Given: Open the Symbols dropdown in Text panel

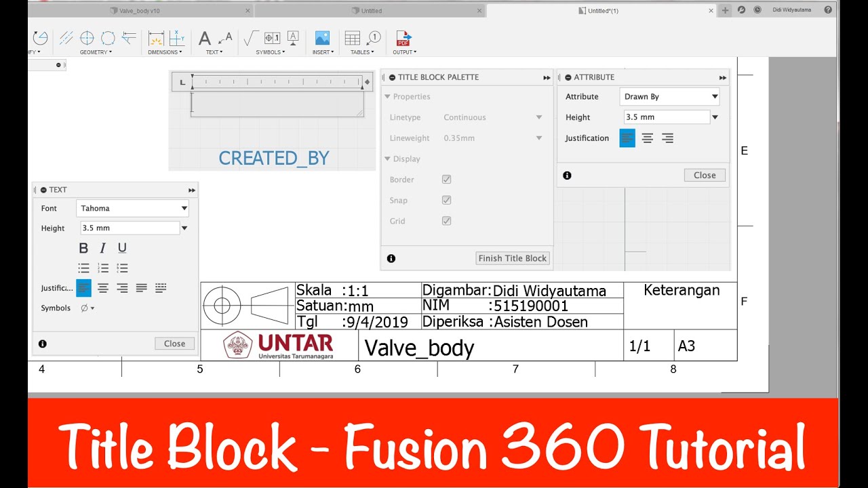Looking at the screenshot, I should point(87,308).
